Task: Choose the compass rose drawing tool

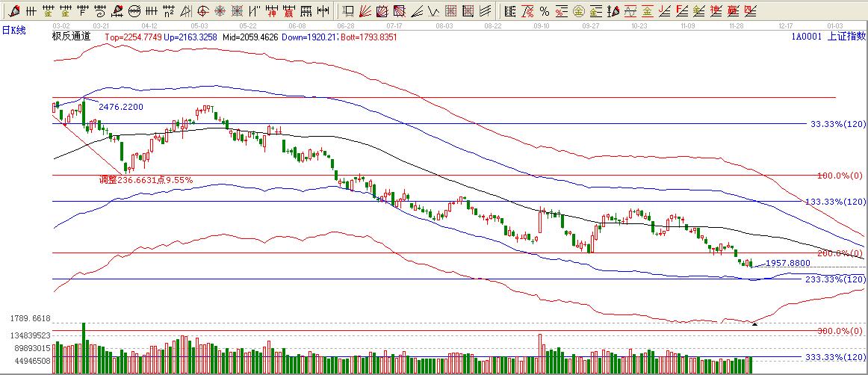Action: tap(220, 10)
